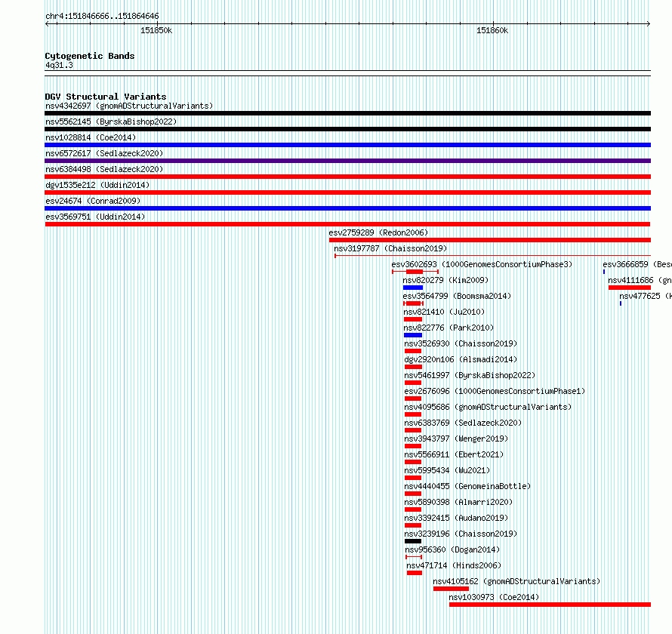The height and width of the screenshot is (634, 672).
Task: Select nsv477625 variant label at right edge
Action: [x=645, y=296]
